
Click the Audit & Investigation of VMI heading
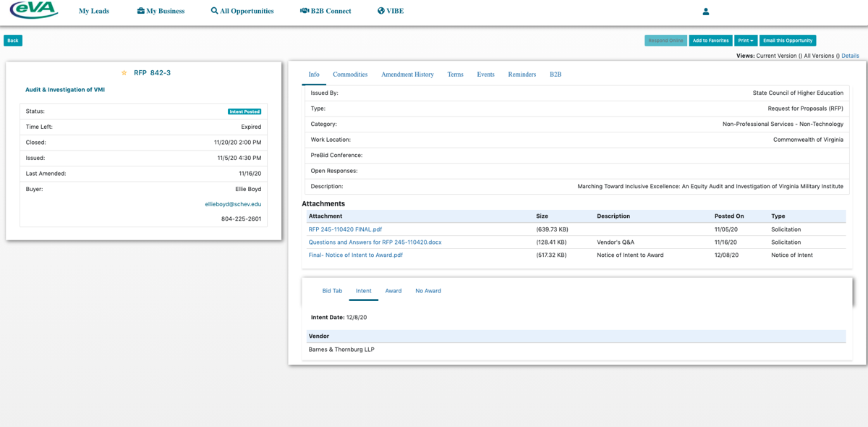[65, 90]
